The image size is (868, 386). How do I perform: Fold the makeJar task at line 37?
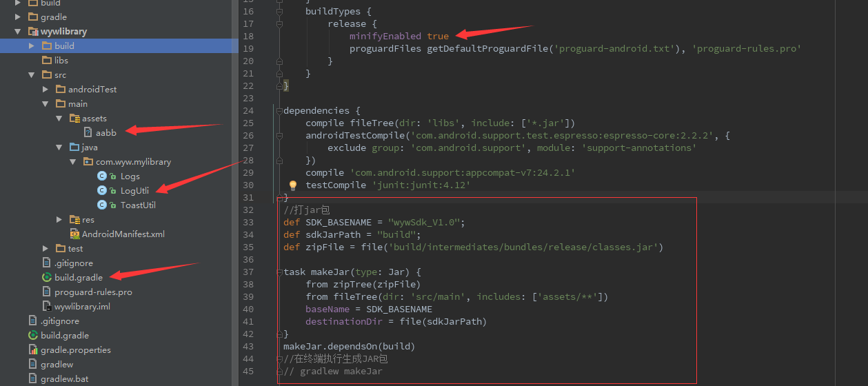(x=279, y=272)
